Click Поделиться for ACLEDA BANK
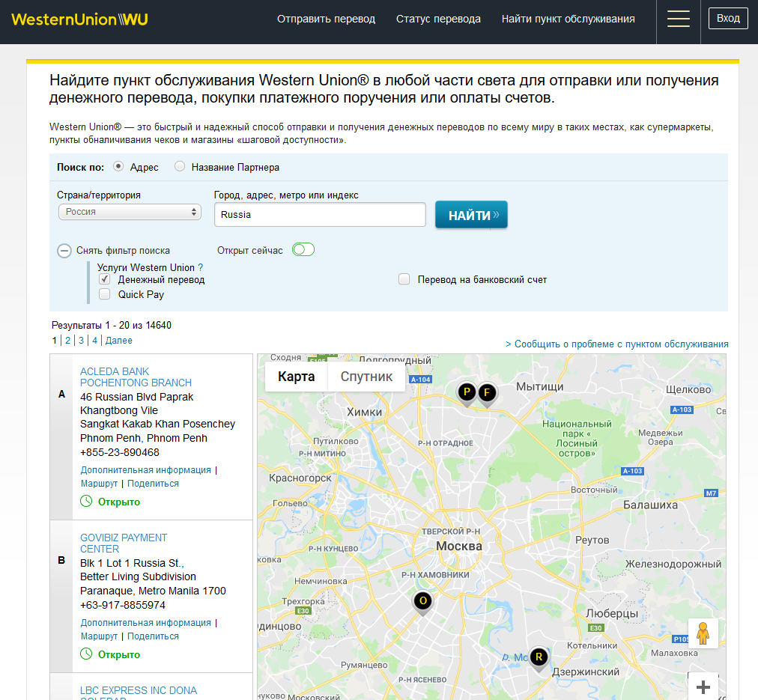Screen dimensions: 758x700 click(154, 484)
